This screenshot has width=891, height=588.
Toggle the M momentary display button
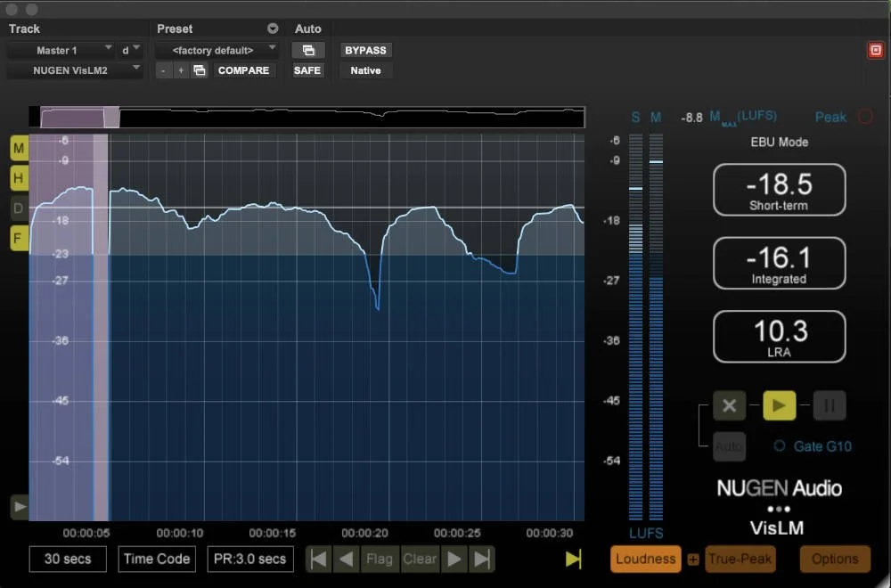tap(19, 148)
